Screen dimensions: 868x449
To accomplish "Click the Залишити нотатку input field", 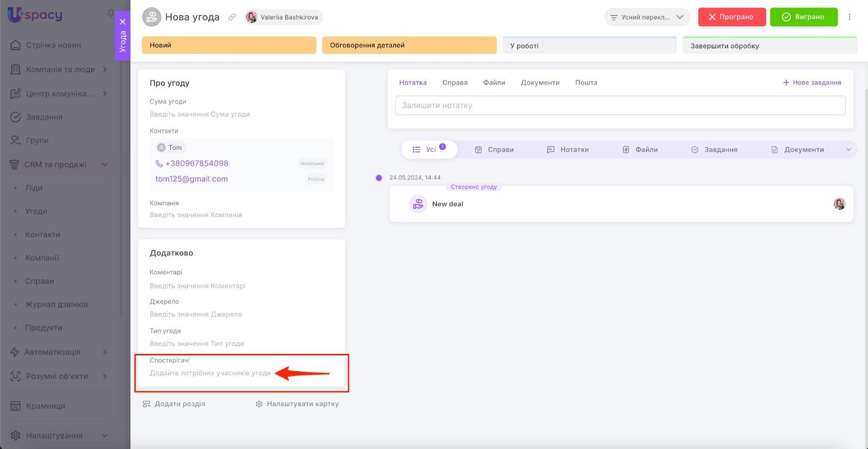I will pyautogui.click(x=620, y=105).
